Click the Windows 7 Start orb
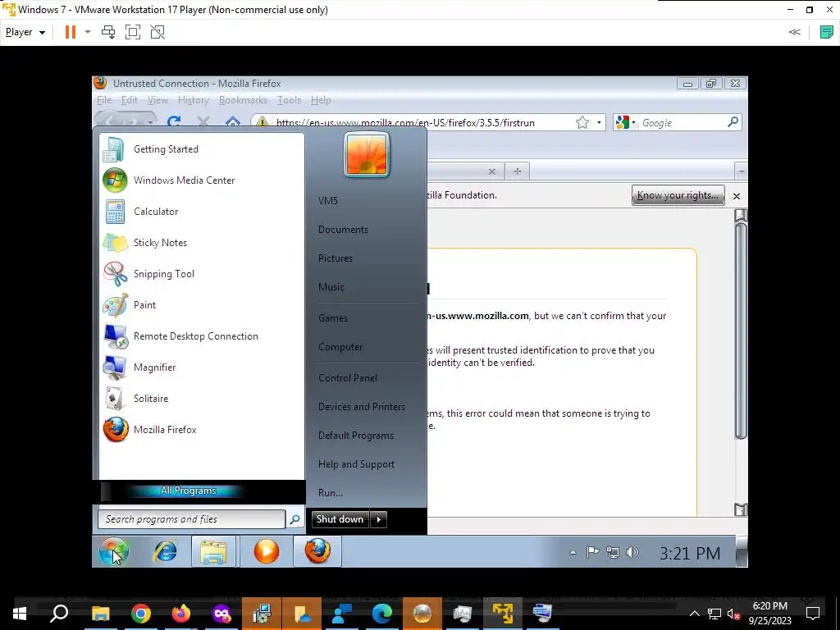Viewport: 840px width, 630px height. click(x=113, y=551)
